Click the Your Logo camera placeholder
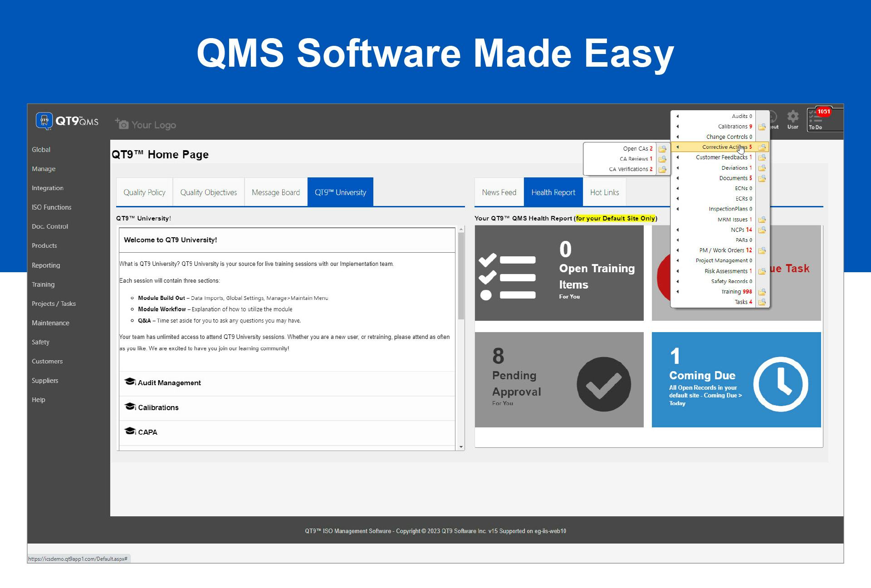871x588 pixels. pyautogui.click(x=145, y=124)
